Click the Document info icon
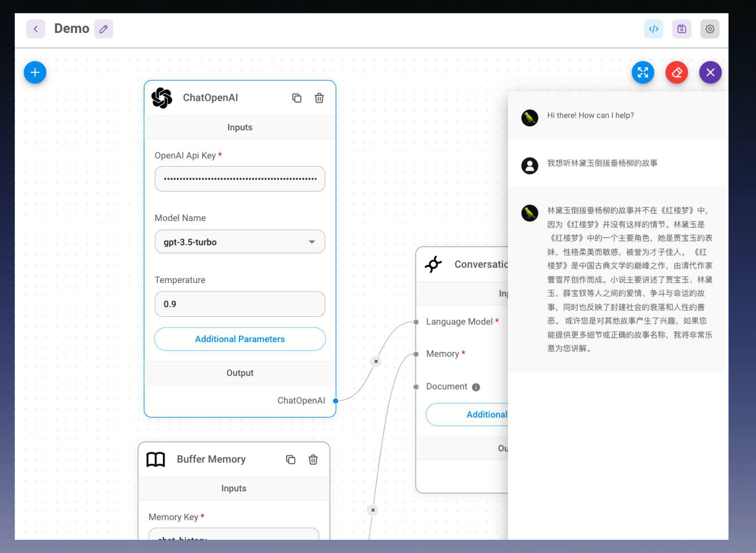The width and height of the screenshot is (756, 553). coord(476,387)
